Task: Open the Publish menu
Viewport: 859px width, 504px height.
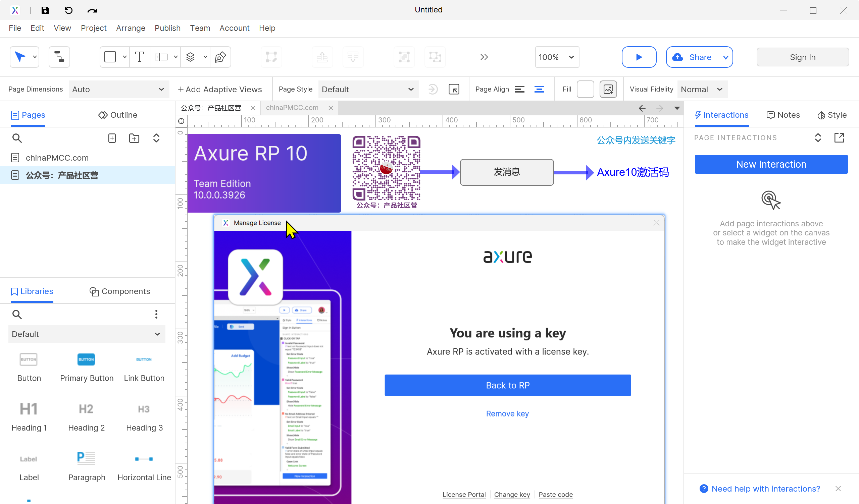Action: pos(167,28)
